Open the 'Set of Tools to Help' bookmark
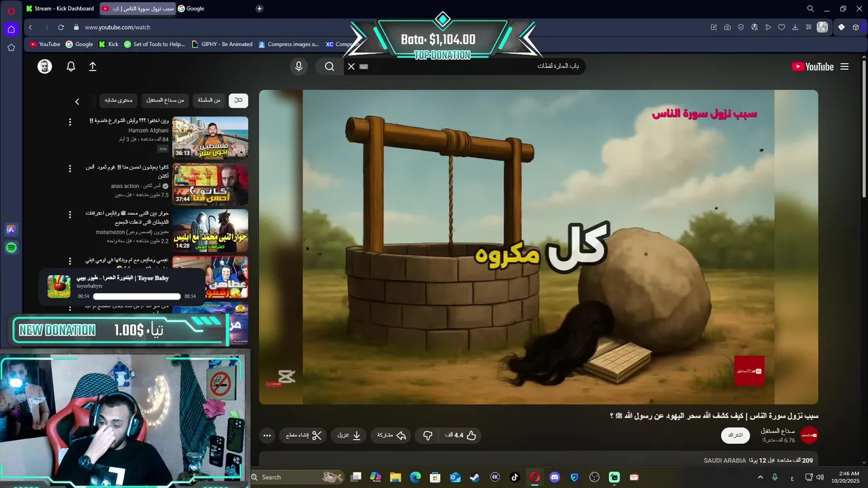Screen dimensions: 868x488 coord(154,44)
